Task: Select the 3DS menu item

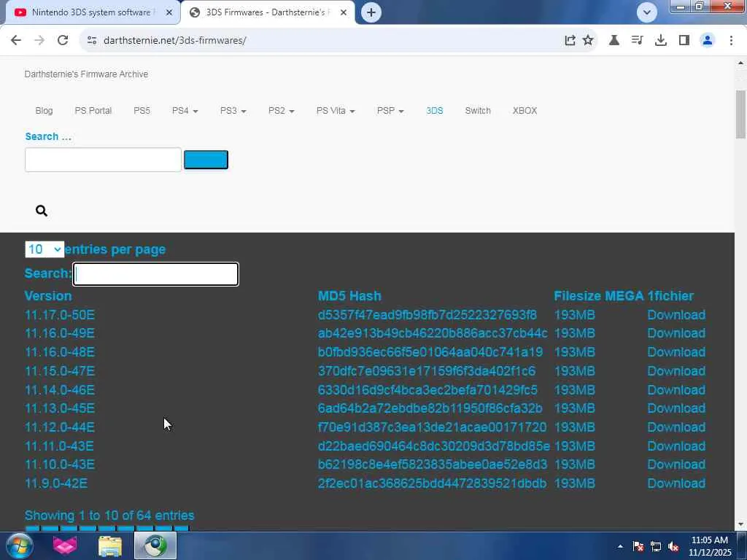Action: point(435,111)
